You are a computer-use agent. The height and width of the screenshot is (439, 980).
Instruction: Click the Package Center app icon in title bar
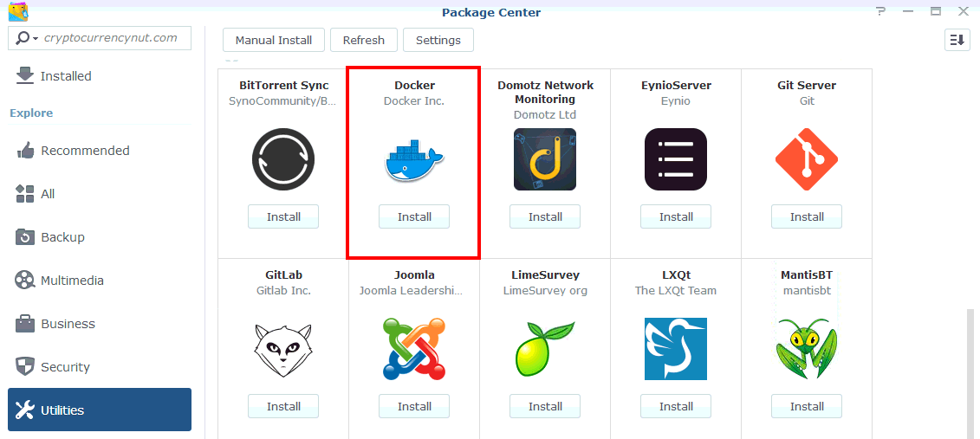[x=18, y=12]
